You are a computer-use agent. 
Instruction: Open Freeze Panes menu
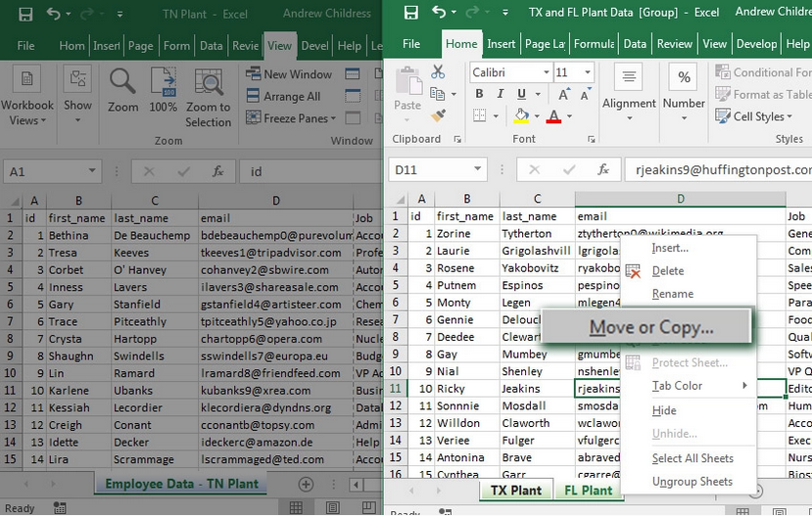pyautogui.click(x=291, y=118)
